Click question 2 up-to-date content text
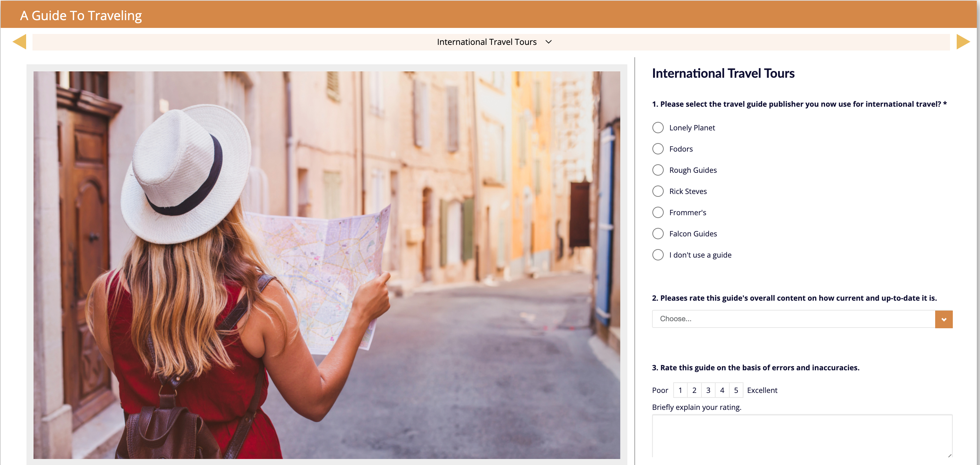Image resolution: width=980 pixels, height=465 pixels. pyautogui.click(x=794, y=298)
